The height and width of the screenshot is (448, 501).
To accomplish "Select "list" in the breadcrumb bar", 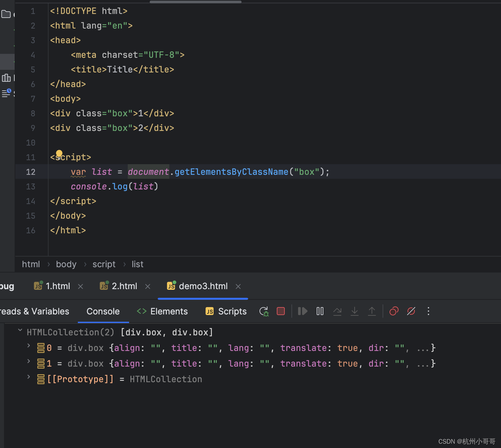I will click(x=137, y=264).
